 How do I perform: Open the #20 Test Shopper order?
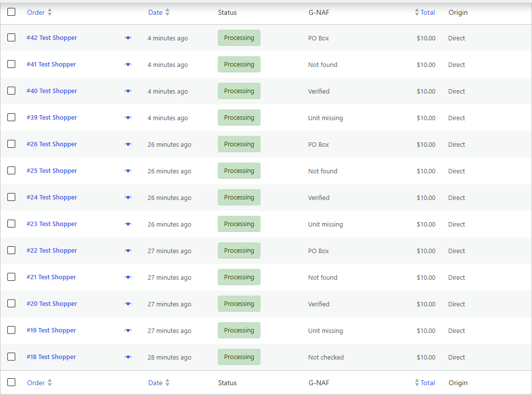click(52, 304)
